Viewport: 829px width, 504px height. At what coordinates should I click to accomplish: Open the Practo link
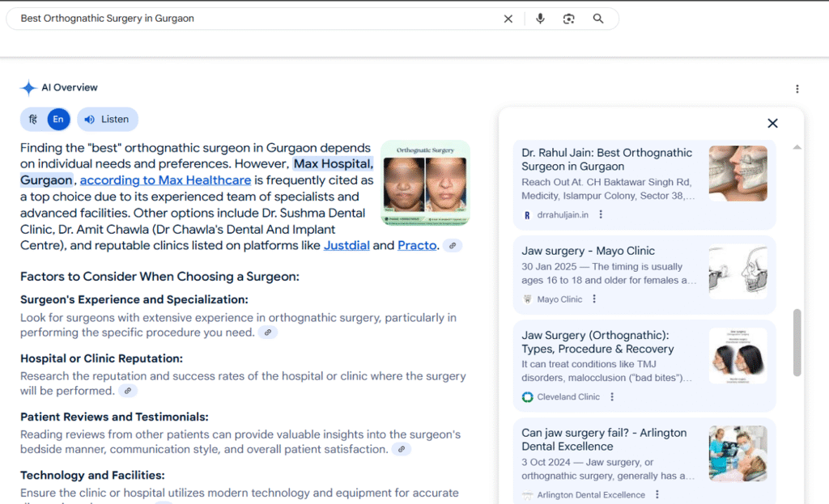(417, 246)
